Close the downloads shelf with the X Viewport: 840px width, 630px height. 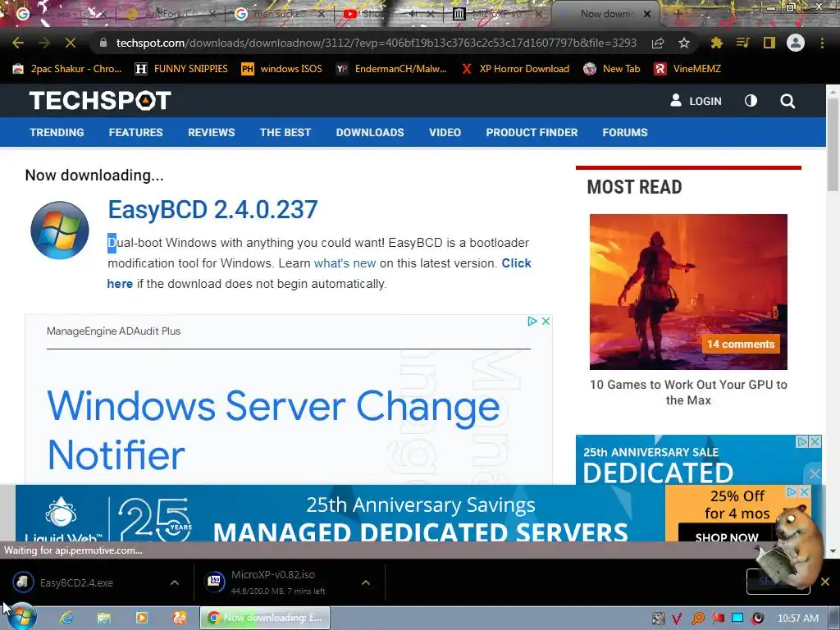click(825, 582)
